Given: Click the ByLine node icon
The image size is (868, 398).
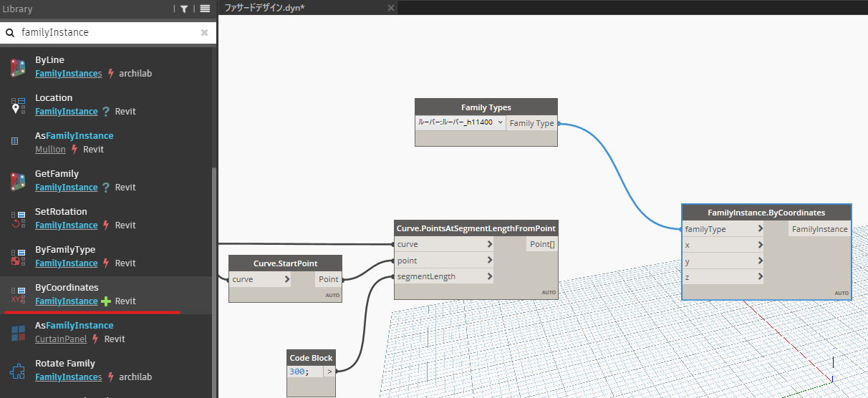Looking at the screenshot, I should 18,68.
